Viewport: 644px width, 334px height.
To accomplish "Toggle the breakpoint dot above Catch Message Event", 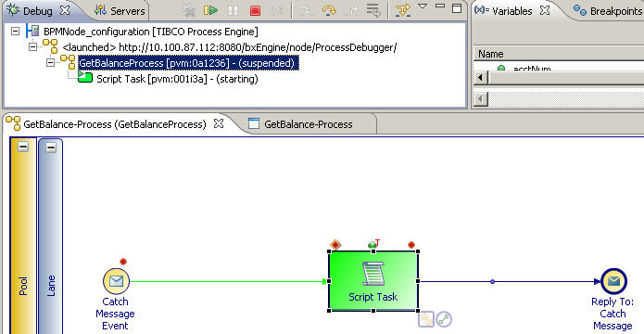I will point(123,262).
